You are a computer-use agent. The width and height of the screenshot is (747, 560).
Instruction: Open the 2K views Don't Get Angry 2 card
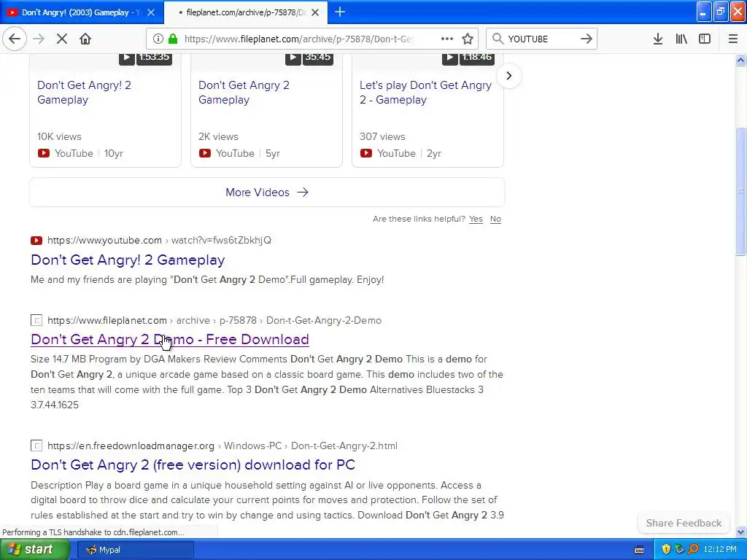(x=244, y=93)
